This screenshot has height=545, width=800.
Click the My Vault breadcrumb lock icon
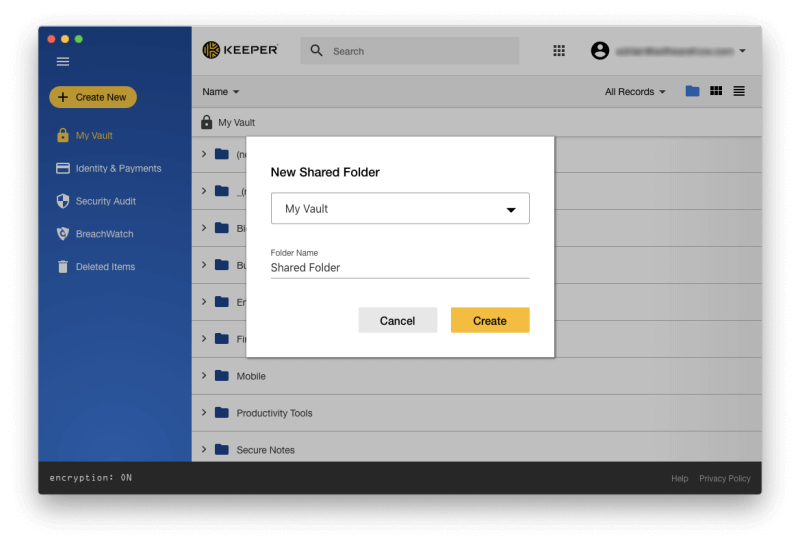click(206, 122)
